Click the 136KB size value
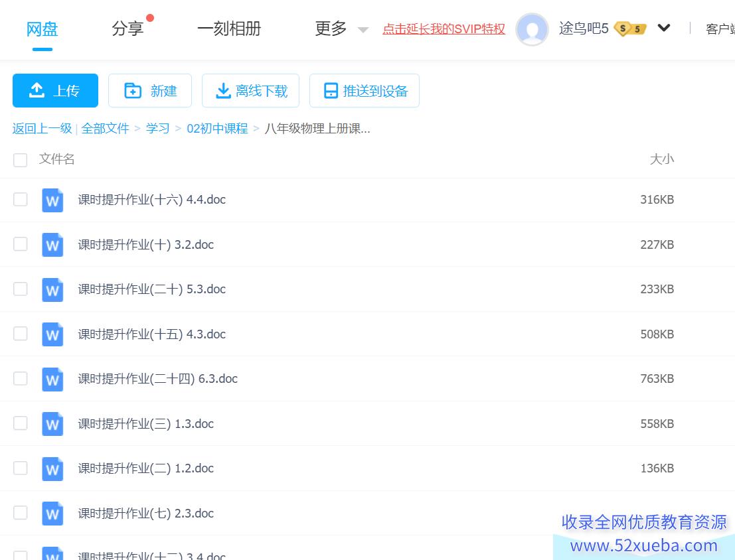 pos(657,468)
